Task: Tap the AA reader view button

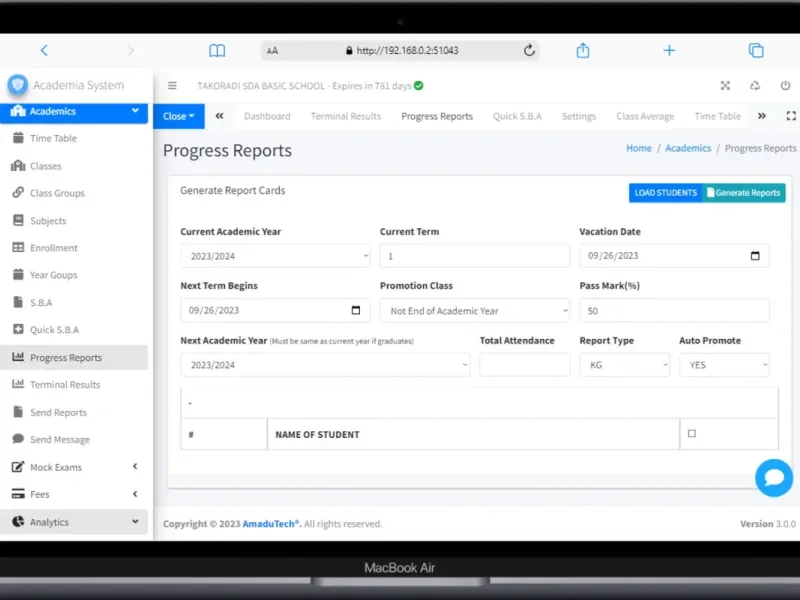Action: tap(272, 51)
